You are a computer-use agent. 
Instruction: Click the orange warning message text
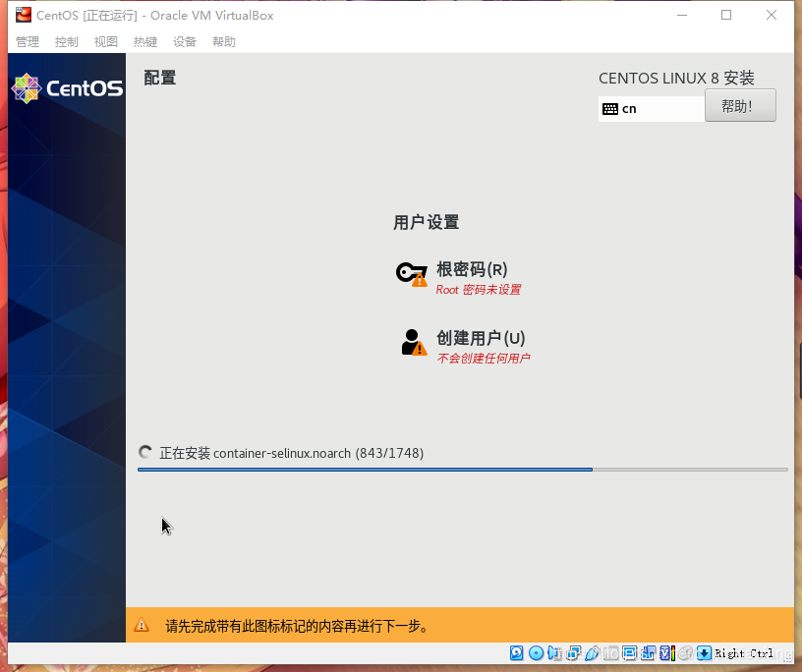click(x=297, y=626)
